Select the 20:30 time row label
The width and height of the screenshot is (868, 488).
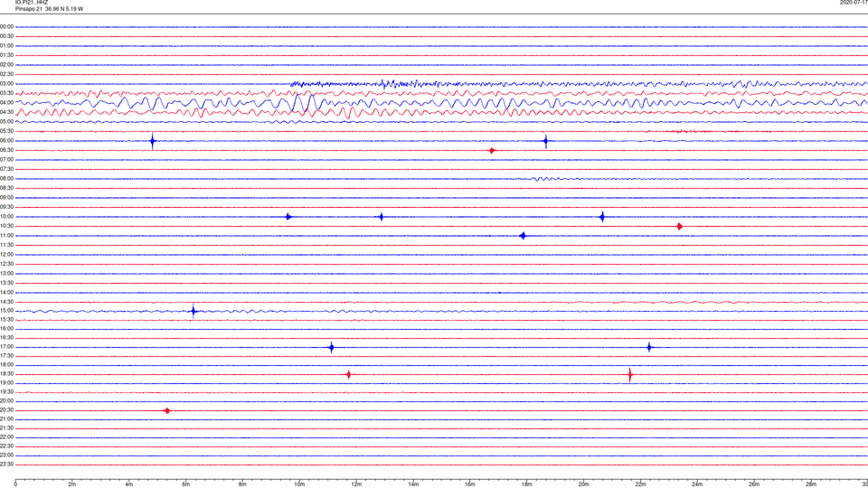[6, 410]
